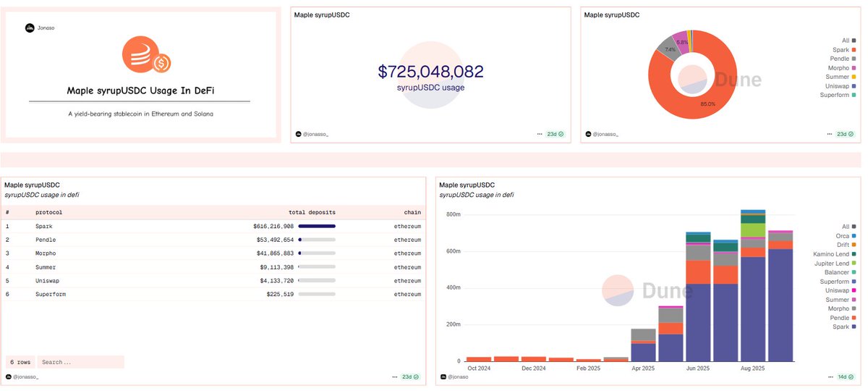Click the Maple syrupUSDC Usage In DeFi heading
This screenshot has width=868, height=391.
point(140,91)
